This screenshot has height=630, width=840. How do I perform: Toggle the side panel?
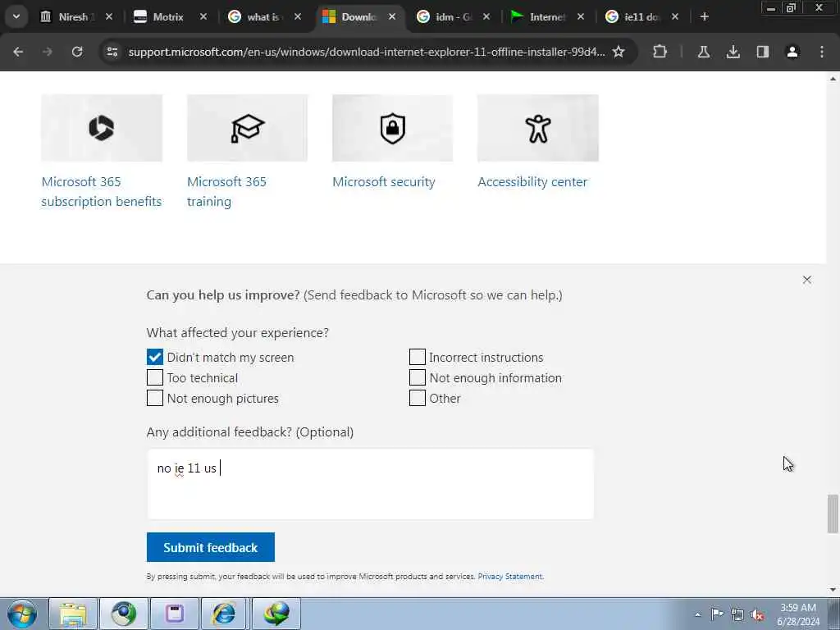762,52
